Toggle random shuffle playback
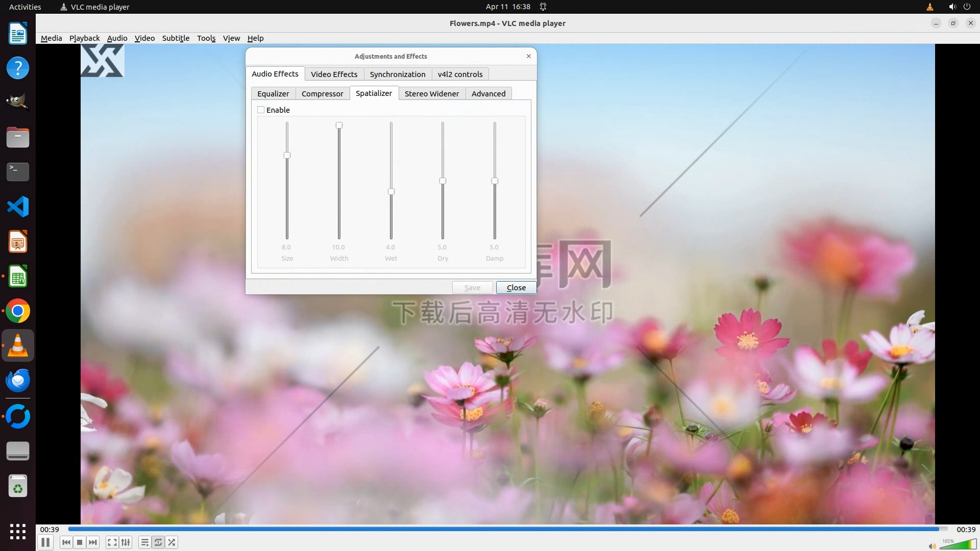 tap(172, 542)
